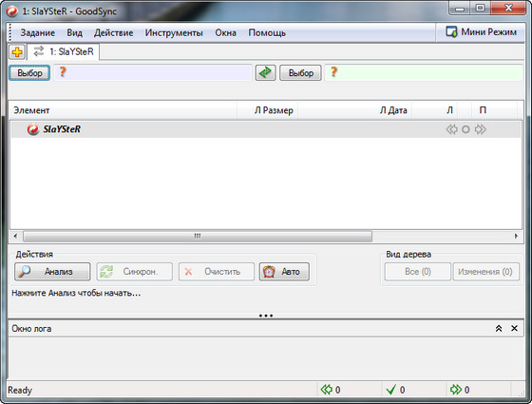
Task: Click the Ready status text
Action: point(20,390)
